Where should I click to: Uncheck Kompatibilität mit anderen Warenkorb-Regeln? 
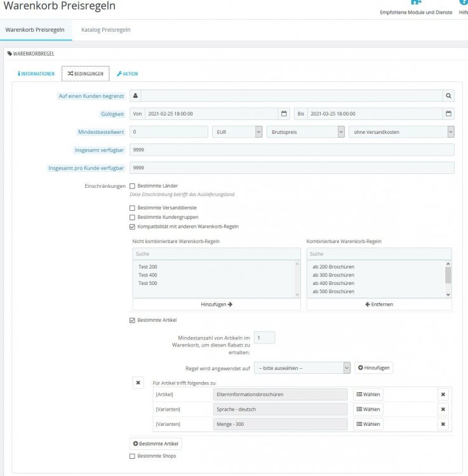tap(132, 227)
